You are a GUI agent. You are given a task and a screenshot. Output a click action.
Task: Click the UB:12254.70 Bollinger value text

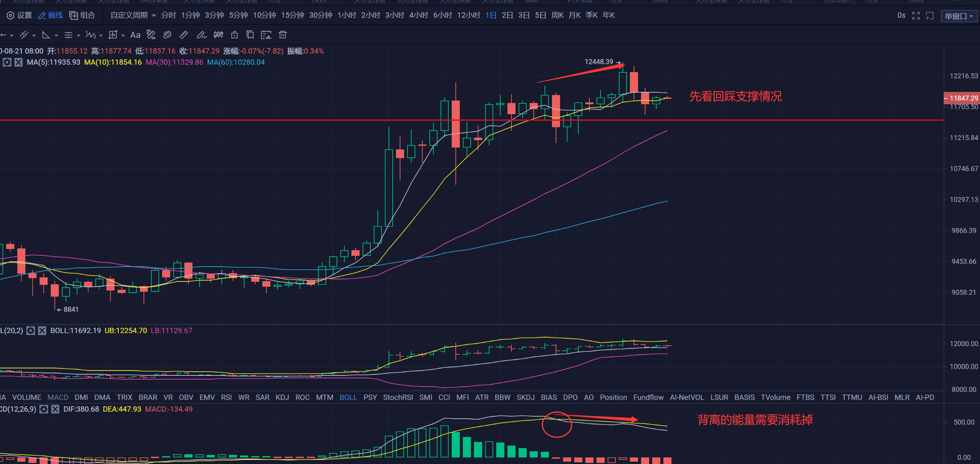tap(126, 330)
